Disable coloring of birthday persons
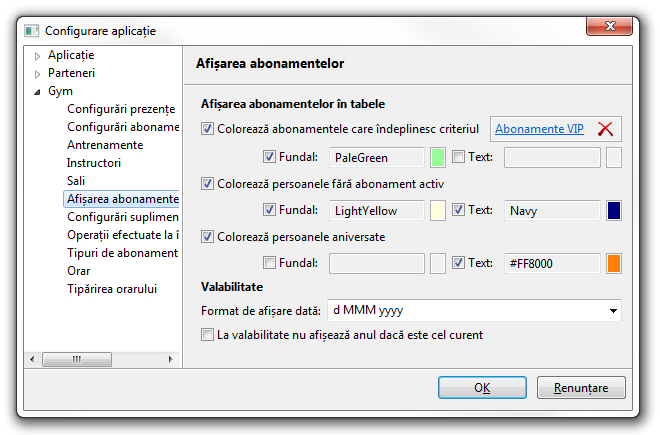The width and height of the screenshot is (660, 435). [208, 237]
